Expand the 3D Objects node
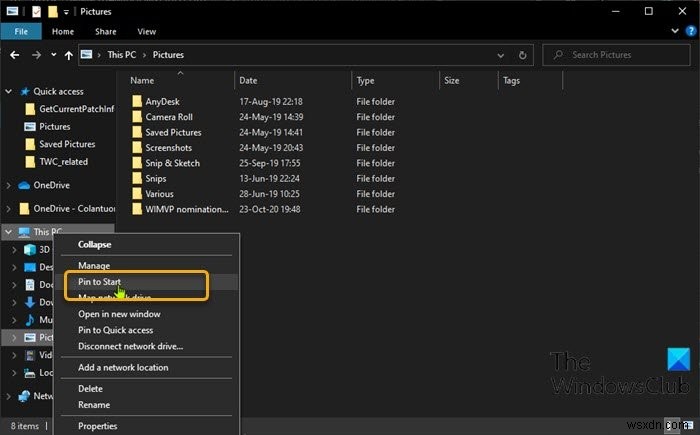This screenshot has width=700, height=435. tap(14, 249)
